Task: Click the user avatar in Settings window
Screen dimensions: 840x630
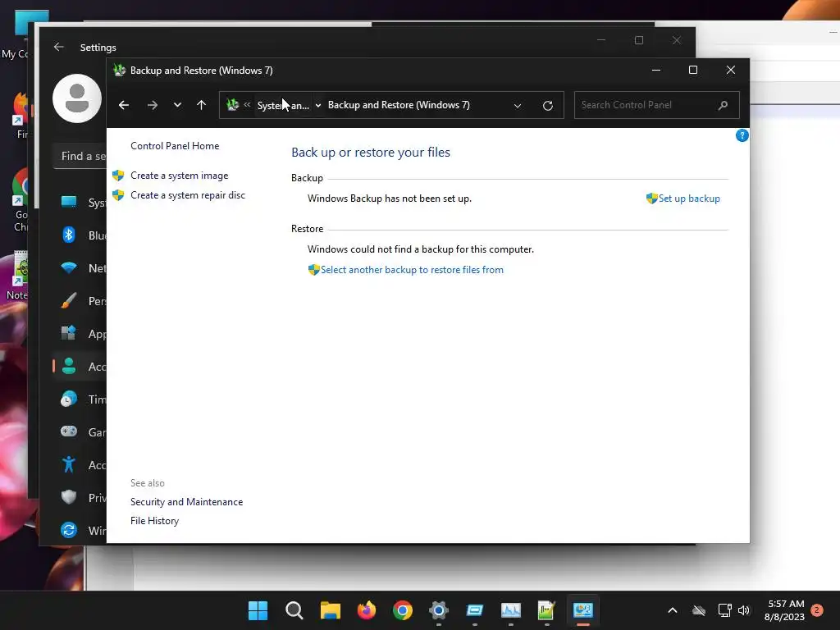Action: [x=77, y=98]
